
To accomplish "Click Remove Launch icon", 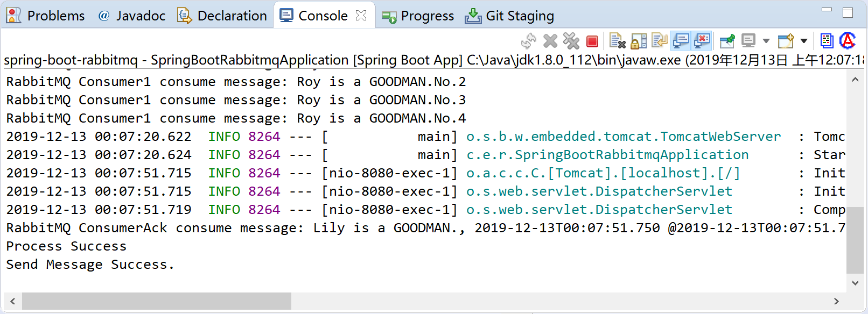I will [x=550, y=41].
